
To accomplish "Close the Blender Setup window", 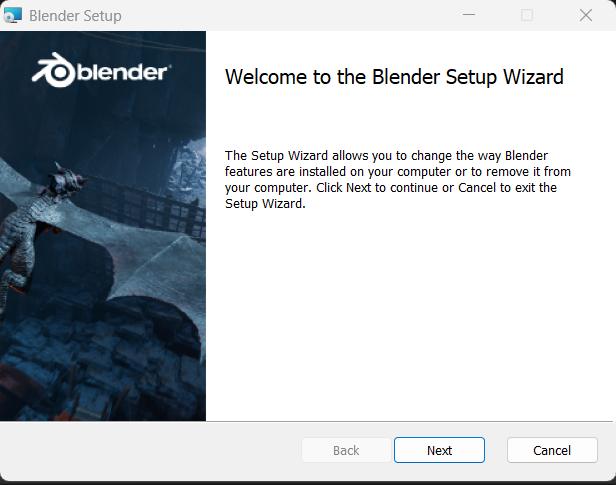I will pyautogui.click(x=585, y=15).
